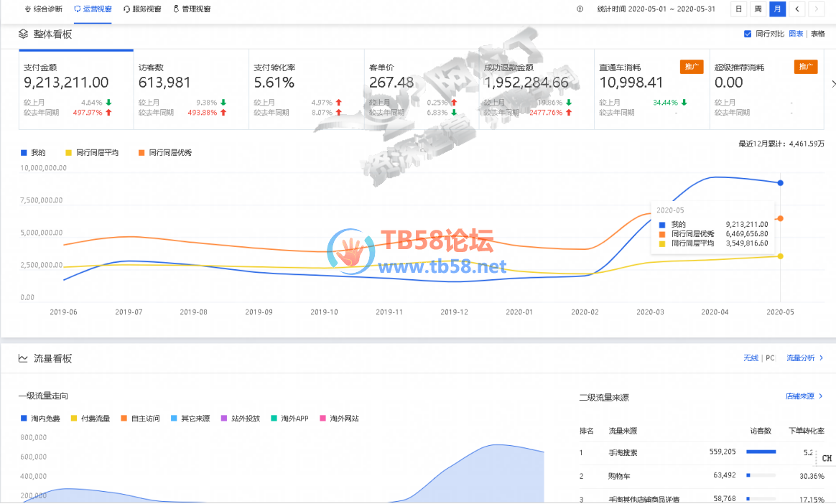
Task: Select the 周 (week) period button
Action: [758, 9]
